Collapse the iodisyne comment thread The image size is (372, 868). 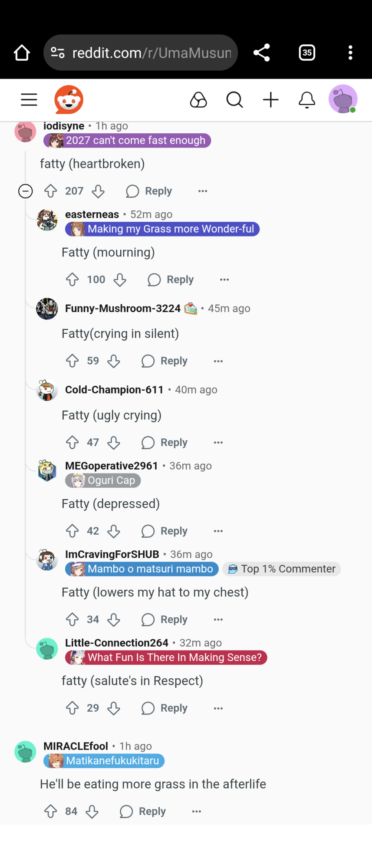click(26, 191)
